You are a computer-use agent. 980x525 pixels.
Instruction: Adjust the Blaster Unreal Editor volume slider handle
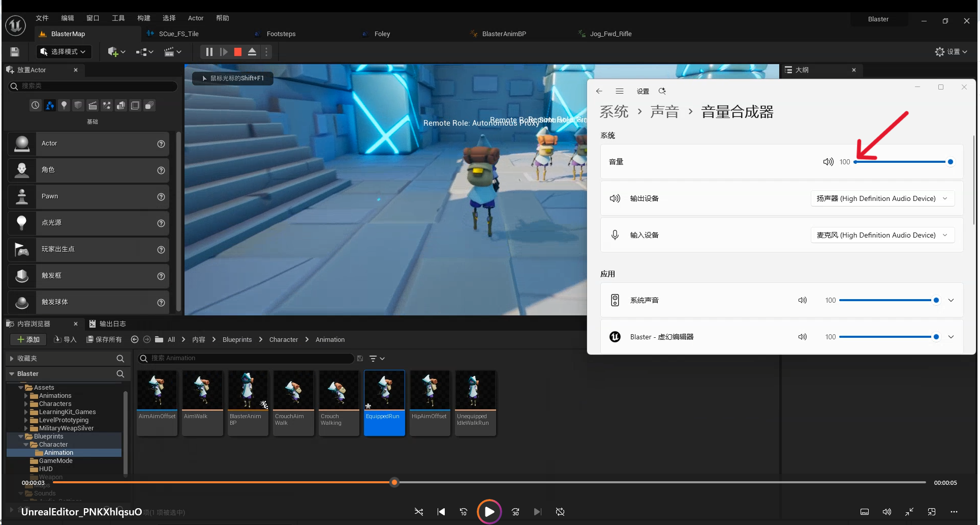(x=936, y=337)
